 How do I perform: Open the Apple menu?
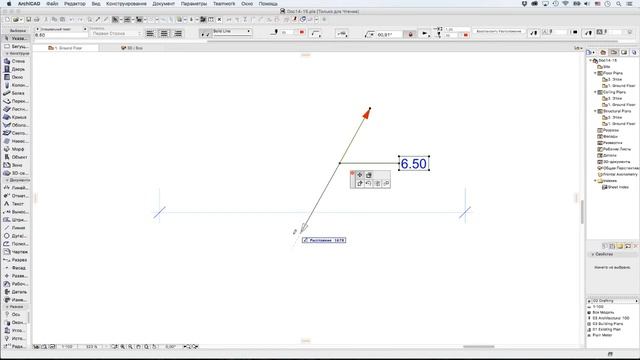pyautogui.click(x=9, y=4)
